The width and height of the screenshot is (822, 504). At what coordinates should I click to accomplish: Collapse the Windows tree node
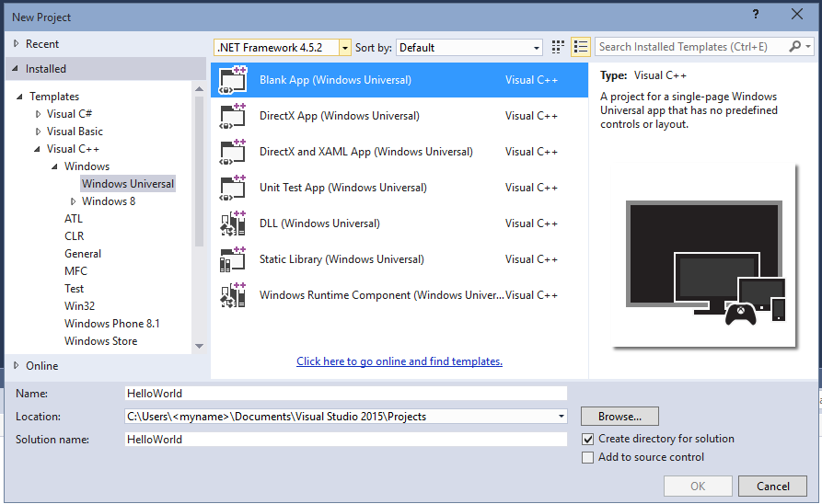[54, 166]
